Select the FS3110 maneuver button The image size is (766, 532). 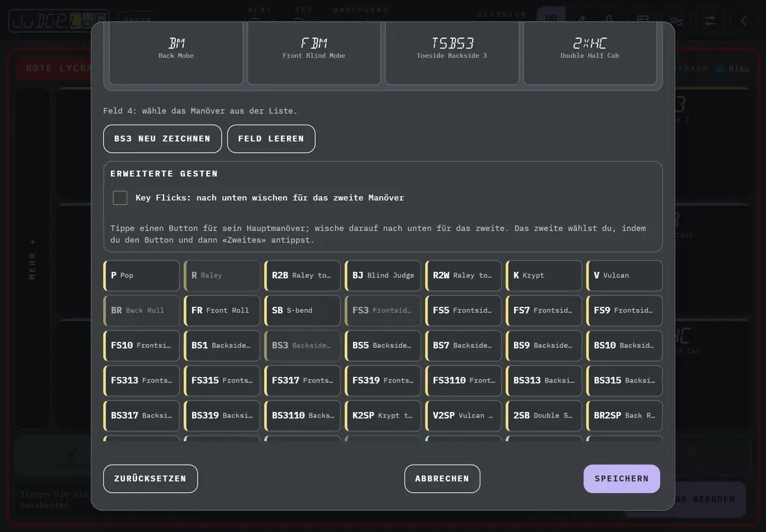pos(463,381)
